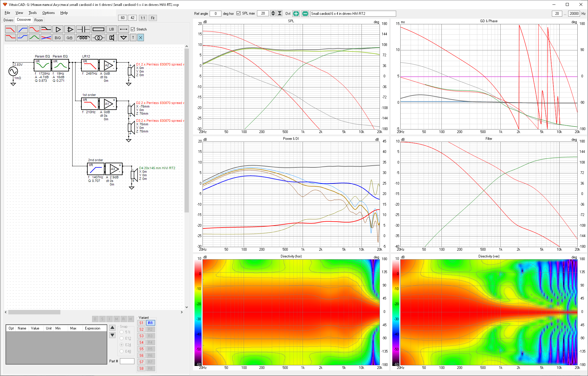Image resolution: width=588 pixels, height=376 pixels.
Task: Select variant S1
Action: pyautogui.click(x=142, y=323)
